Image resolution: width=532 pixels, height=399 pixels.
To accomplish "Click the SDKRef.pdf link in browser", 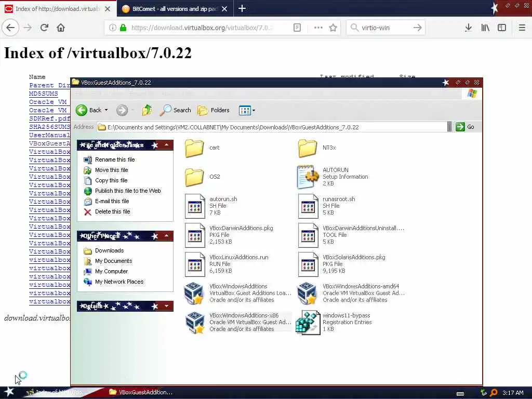I will click(x=49, y=118).
